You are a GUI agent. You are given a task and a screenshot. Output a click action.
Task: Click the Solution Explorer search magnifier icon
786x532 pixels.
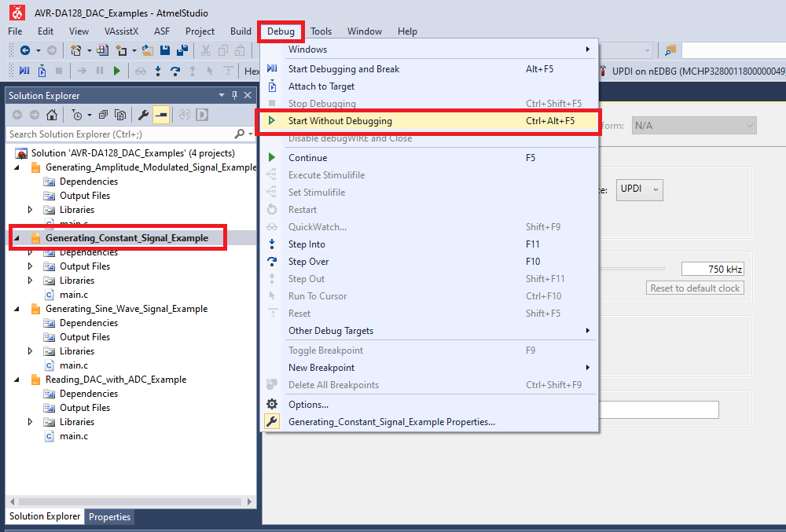tap(239, 134)
